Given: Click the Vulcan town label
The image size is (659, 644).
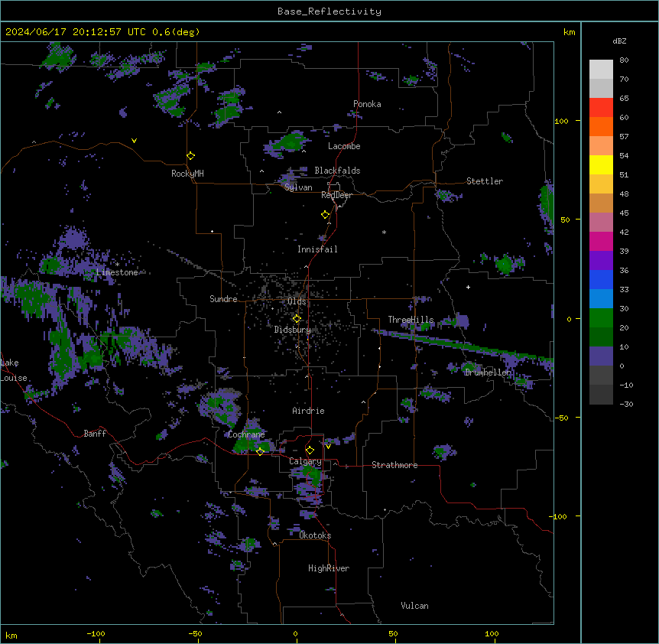Looking at the screenshot, I should (x=414, y=606).
